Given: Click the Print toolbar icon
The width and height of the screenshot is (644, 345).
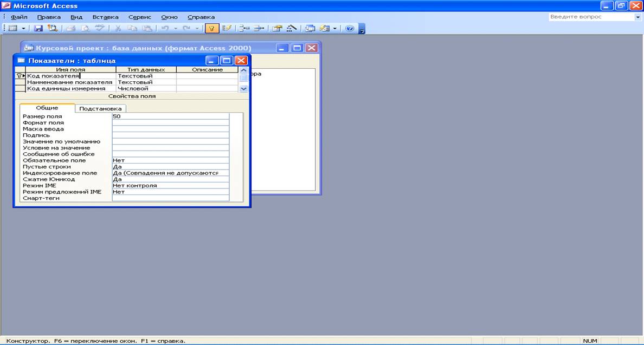Looking at the screenshot, I should point(70,28).
